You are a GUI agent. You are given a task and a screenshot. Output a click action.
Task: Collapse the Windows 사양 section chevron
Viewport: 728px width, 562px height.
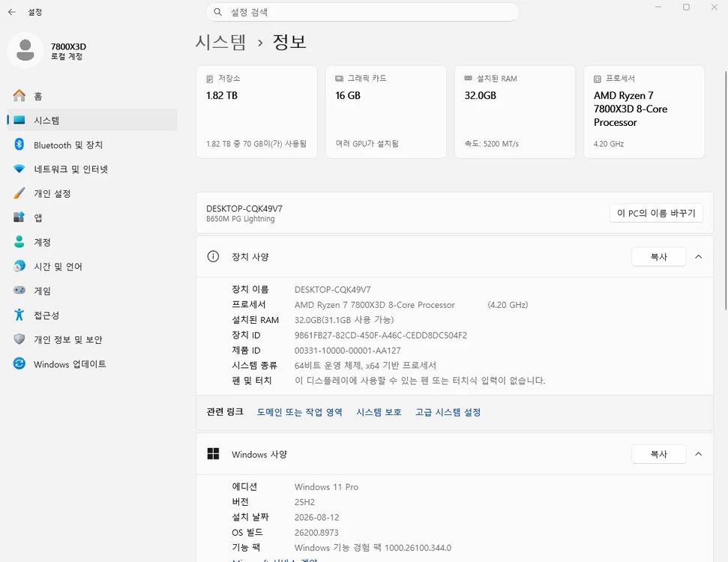point(698,454)
